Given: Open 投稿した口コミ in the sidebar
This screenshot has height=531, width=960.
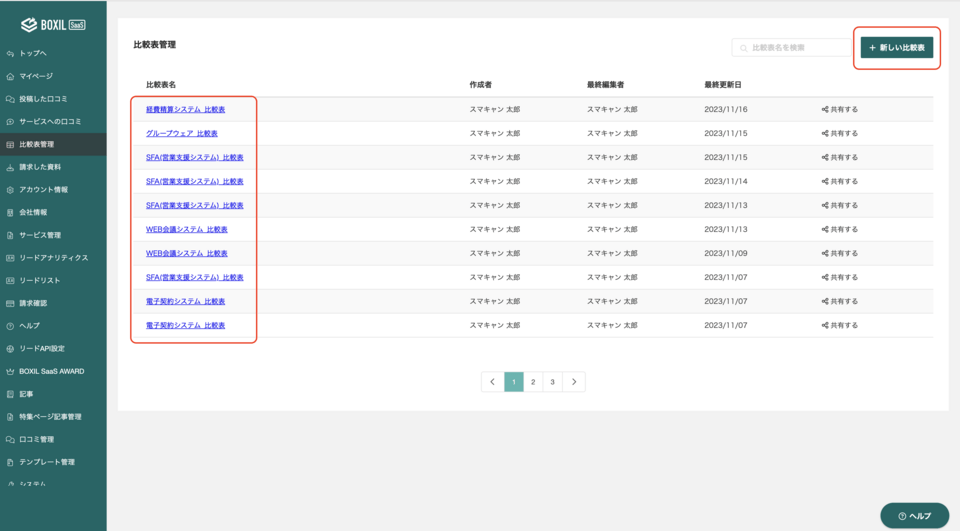Looking at the screenshot, I should coord(43,99).
